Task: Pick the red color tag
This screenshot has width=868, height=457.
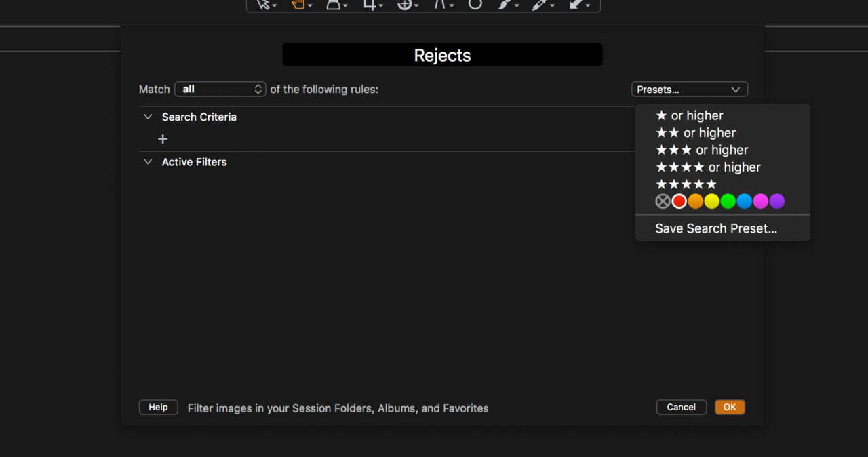Action: pyautogui.click(x=679, y=201)
